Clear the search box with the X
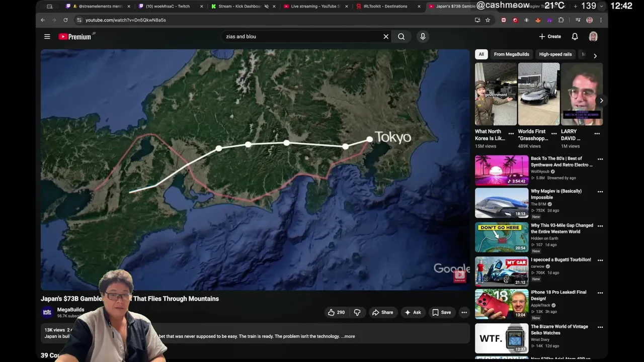 coord(386,36)
